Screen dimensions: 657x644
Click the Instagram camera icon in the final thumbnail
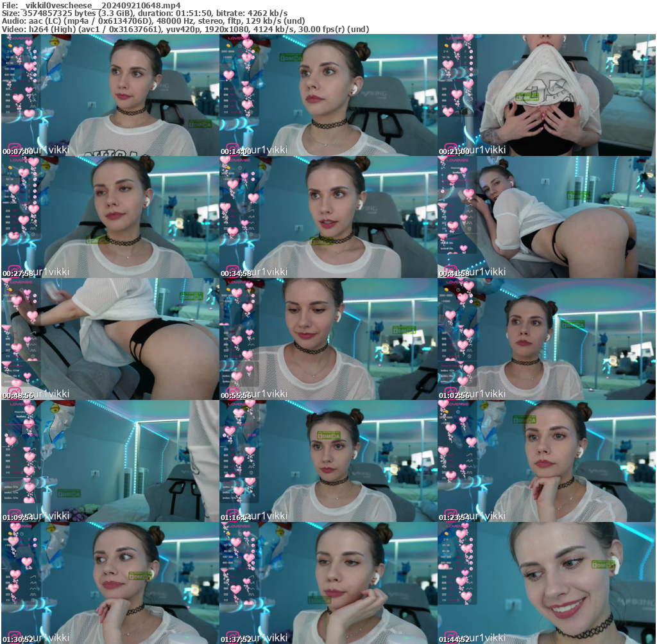click(451, 637)
